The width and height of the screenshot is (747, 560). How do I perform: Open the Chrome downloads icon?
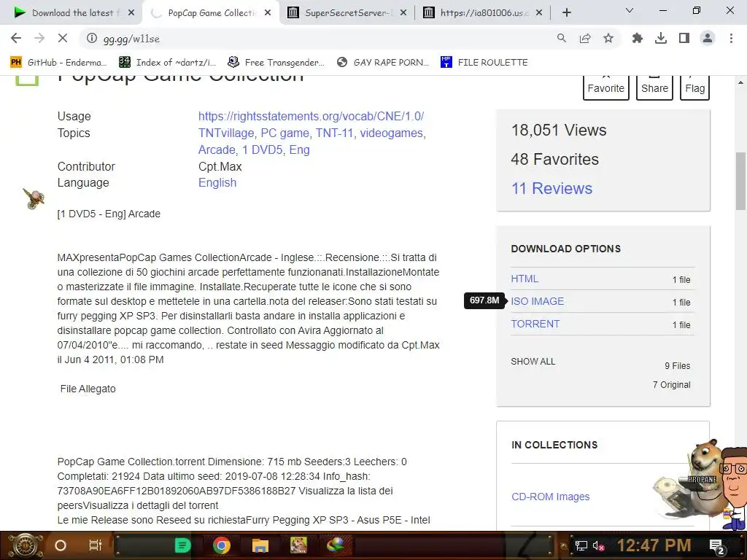point(661,39)
